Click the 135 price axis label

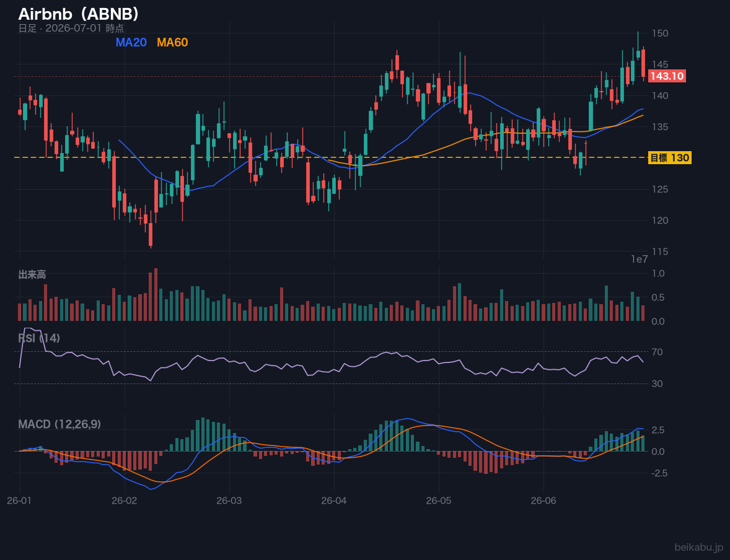coord(660,126)
